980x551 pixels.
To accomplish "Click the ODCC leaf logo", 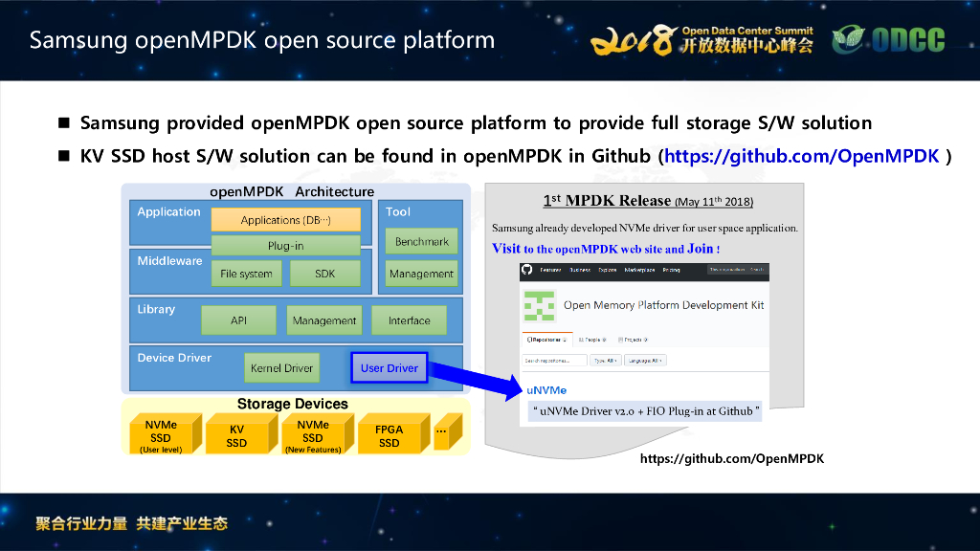I will [x=847, y=40].
